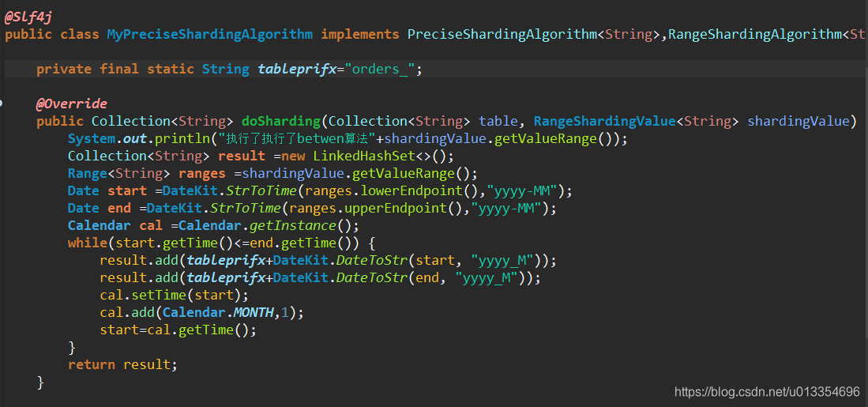This screenshot has width=868, height=407.
Task: Click DateToStr on the start result.add line
Action: [372, 260]
